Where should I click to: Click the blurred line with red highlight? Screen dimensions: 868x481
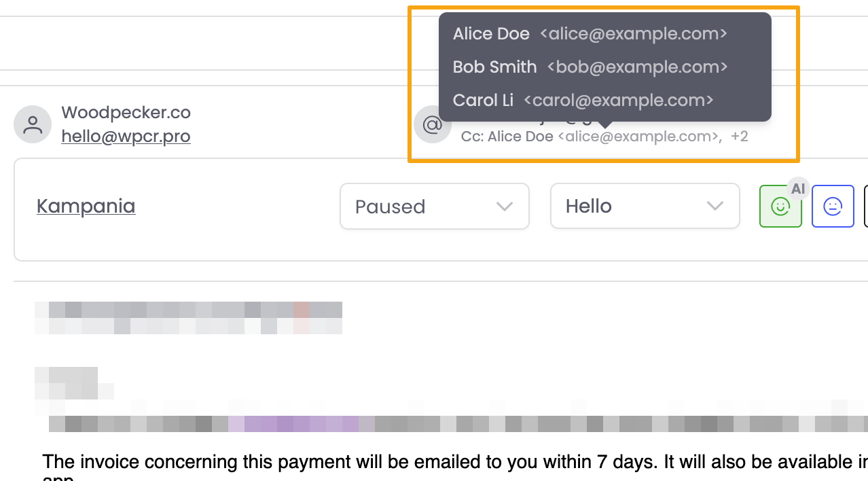302,310
